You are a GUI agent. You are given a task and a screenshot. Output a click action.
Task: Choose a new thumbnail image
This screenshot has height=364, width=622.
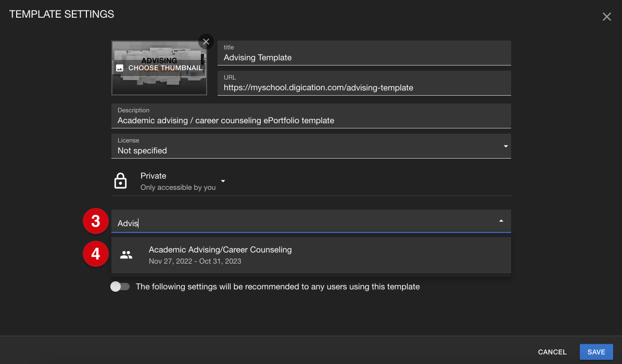159,68
